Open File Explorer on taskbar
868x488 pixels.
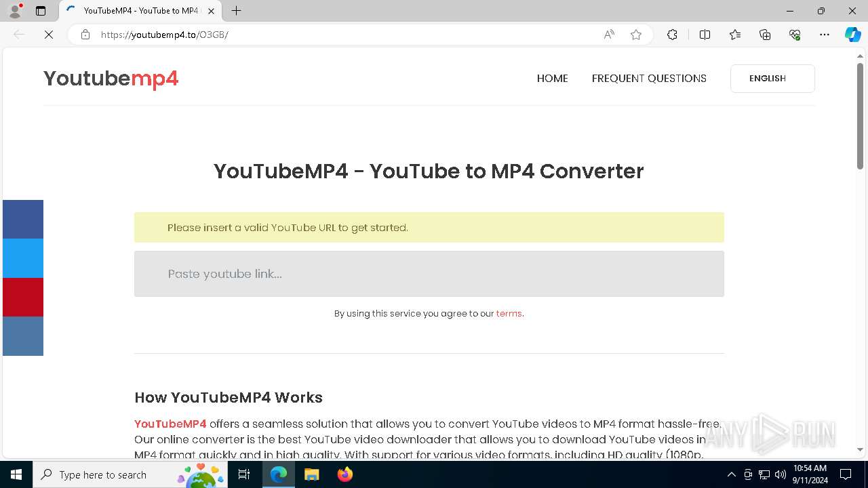tap(311, 474)
